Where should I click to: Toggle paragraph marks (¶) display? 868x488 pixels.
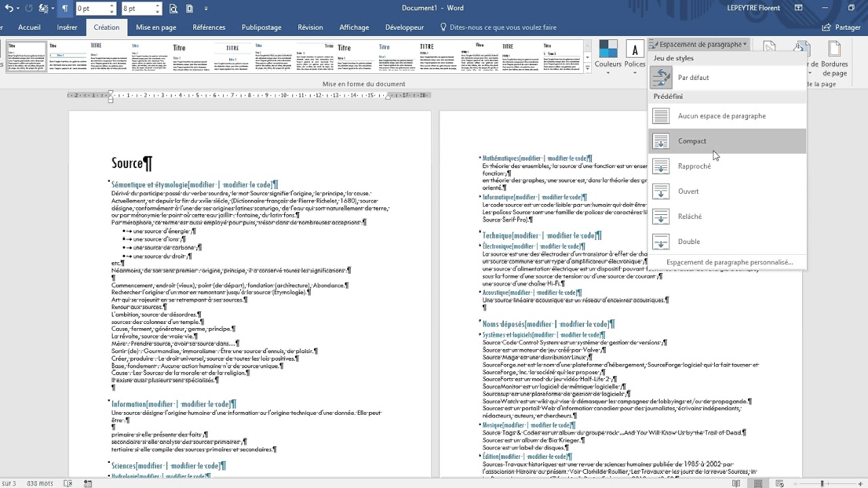tap(65, 8)
